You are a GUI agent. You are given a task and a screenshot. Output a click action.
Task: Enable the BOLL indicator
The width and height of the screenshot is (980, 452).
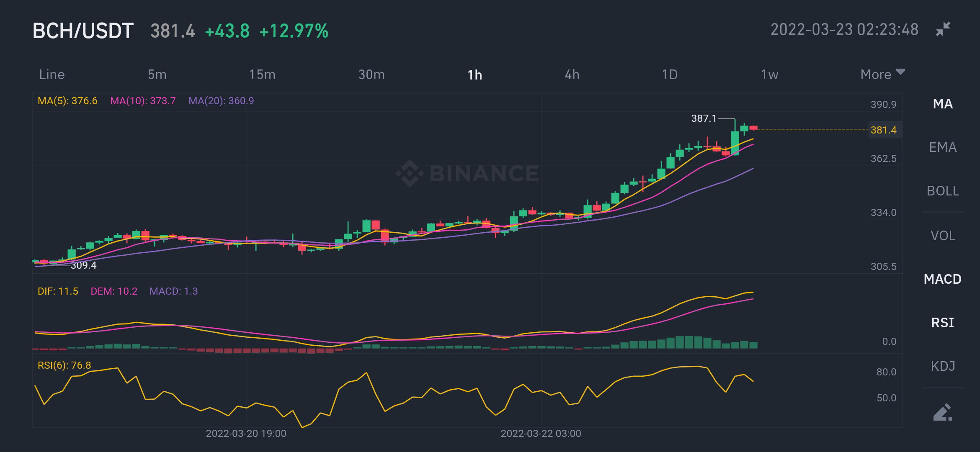[943, 191]
